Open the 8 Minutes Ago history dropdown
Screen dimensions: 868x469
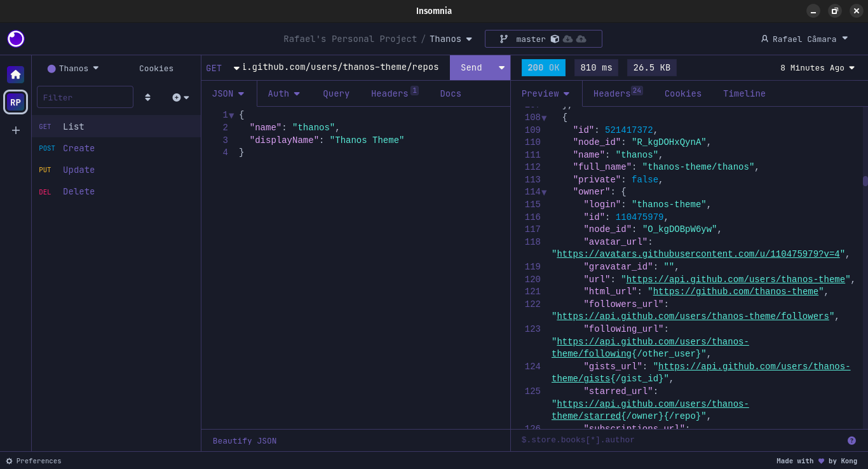[x=817, y=68]
